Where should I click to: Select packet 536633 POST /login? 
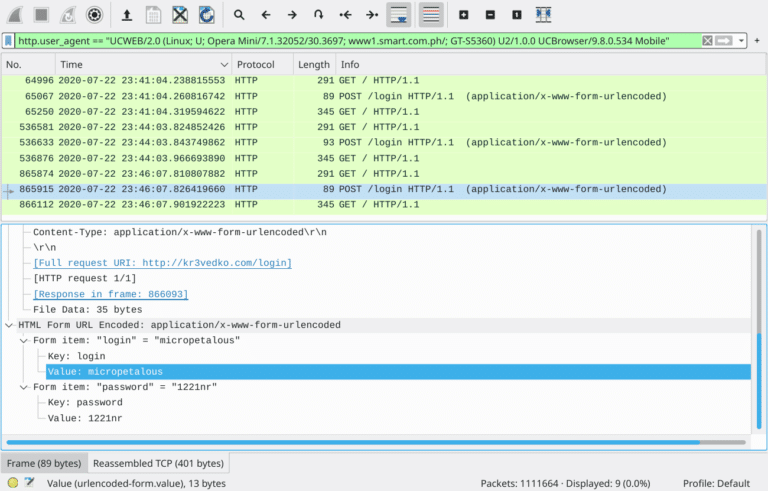tap(384, 143)
